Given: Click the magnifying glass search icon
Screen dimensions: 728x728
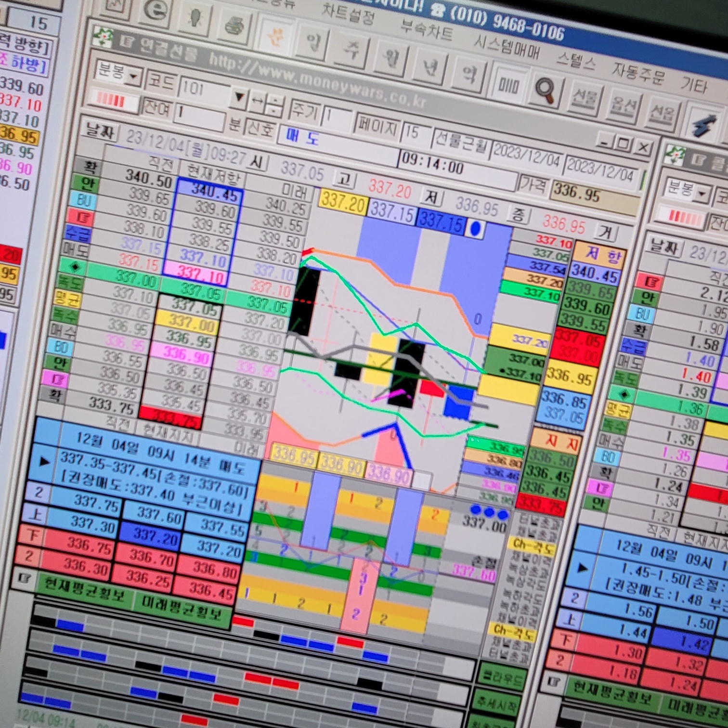Looking at the screenshot, I should point(545,90).
